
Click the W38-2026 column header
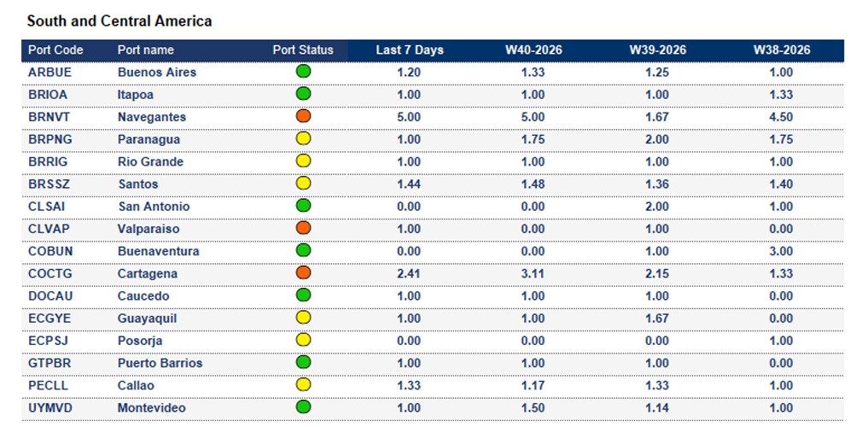[782, 50]
